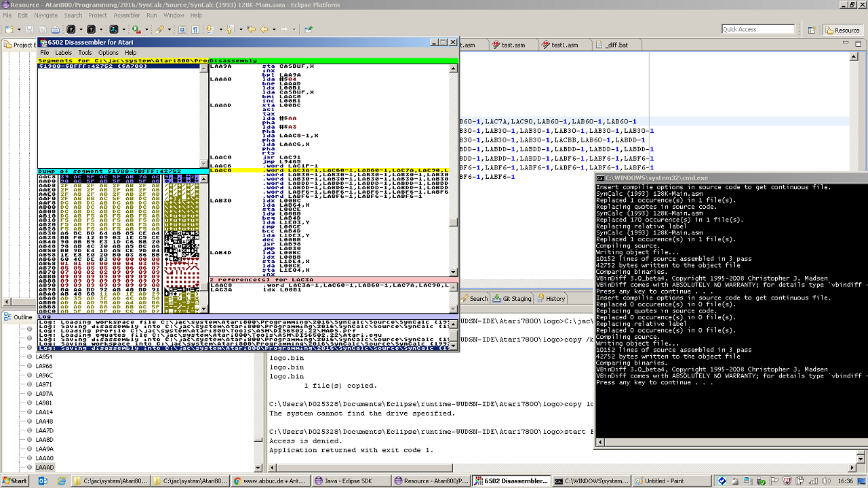Select LAAAD label in Outline
Viewport: 868px width, 488px height.
(45, 467)
